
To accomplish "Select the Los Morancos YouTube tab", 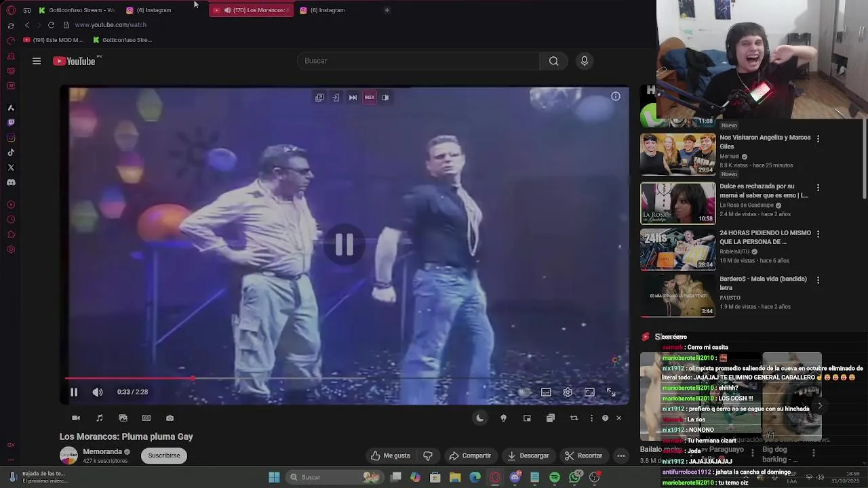I will (252, 10).
